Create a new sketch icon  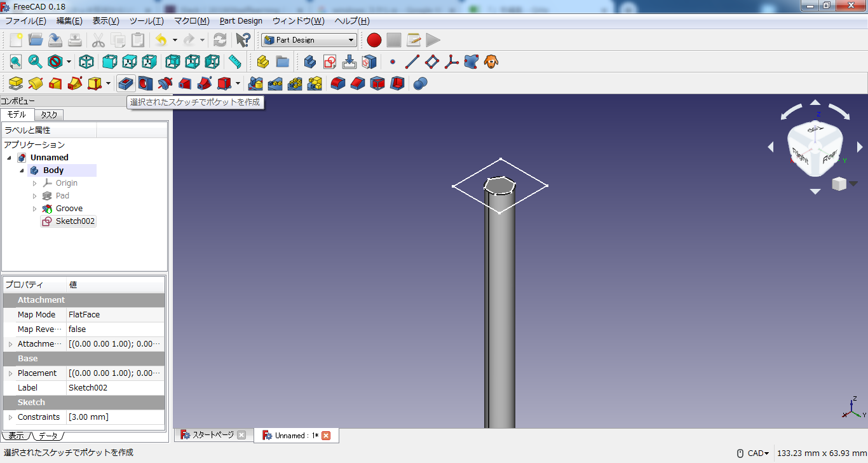(330, 62)
